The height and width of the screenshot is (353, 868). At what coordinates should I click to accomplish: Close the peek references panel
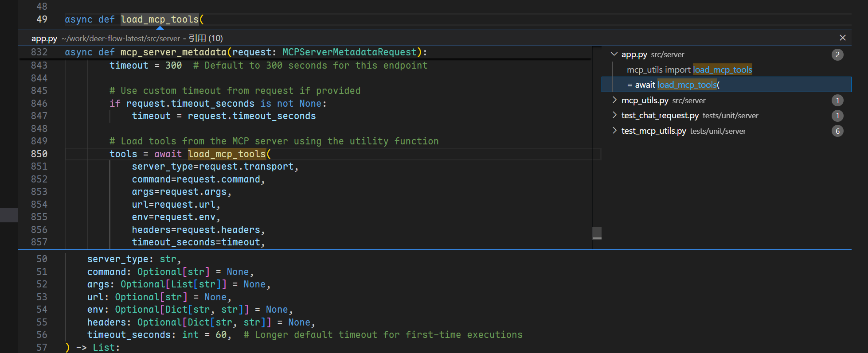point(842,38)
